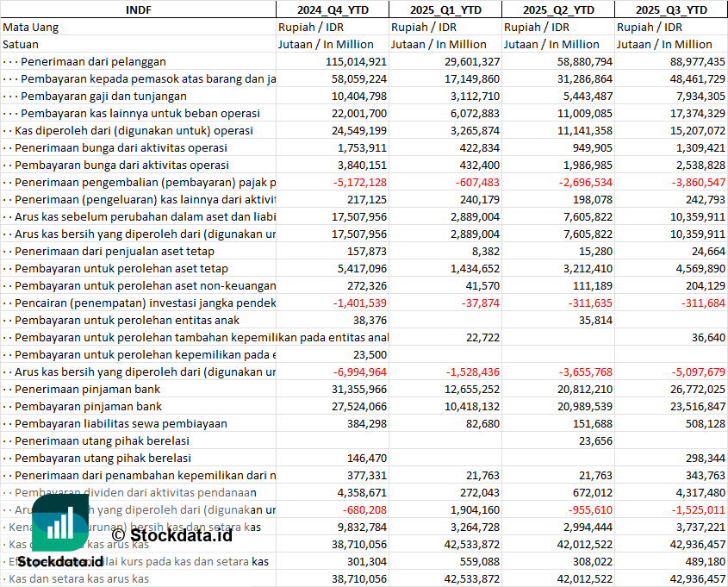Click Pembayaran utang pihak berelasi label

pyautogui.click(x=103, y=458)
